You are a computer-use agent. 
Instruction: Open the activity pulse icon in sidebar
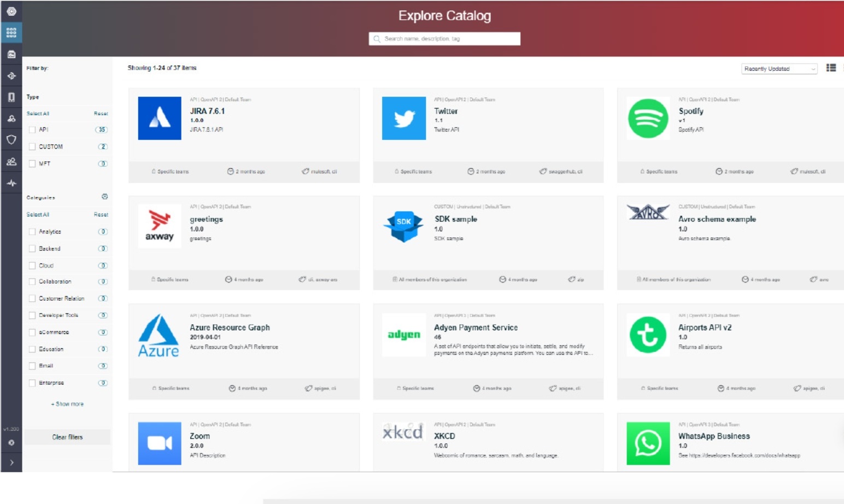11,183
